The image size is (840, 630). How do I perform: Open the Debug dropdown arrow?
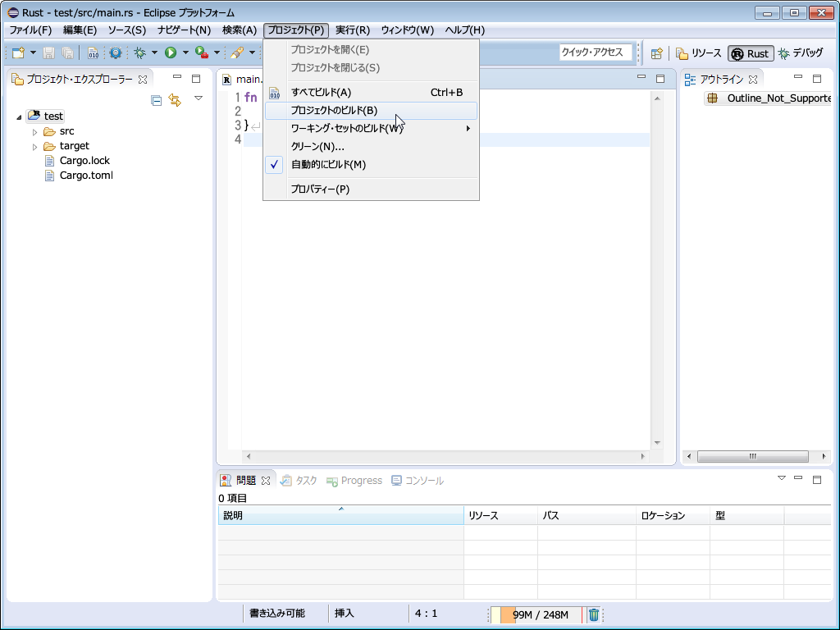154,52
